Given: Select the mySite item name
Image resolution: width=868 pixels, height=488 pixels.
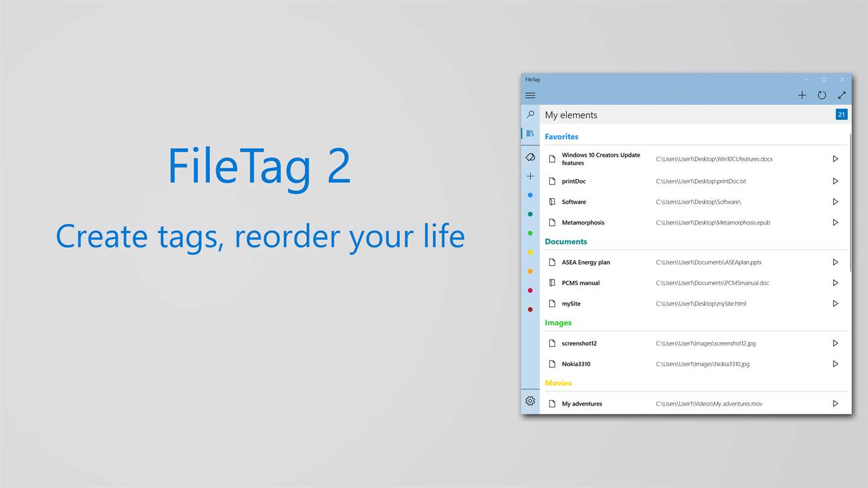Looking at the screenshot, I should [x=571, y=304].
